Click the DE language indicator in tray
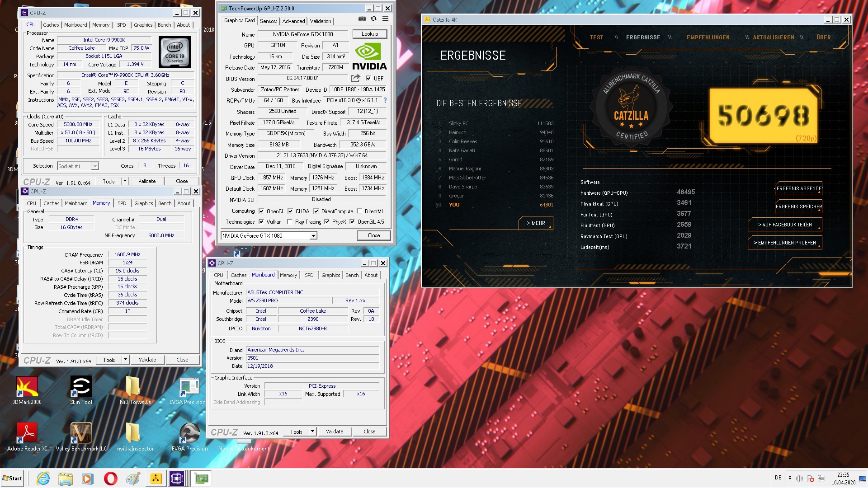 [778, 478]
